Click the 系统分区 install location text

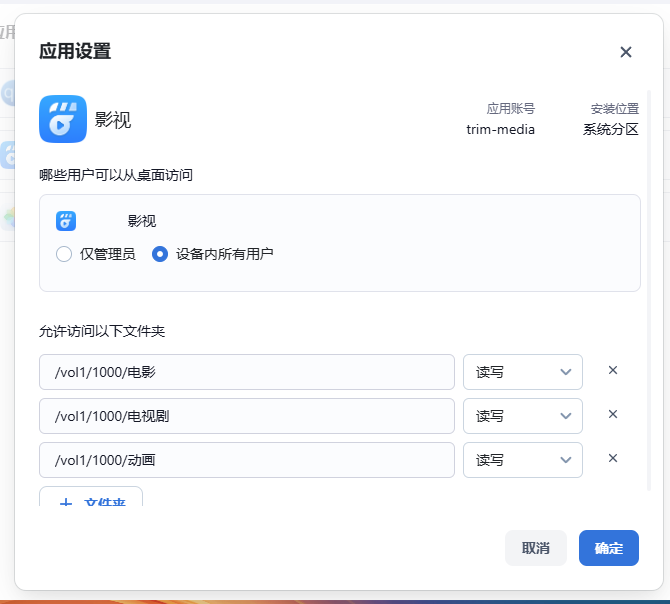(x=610, y=129)
